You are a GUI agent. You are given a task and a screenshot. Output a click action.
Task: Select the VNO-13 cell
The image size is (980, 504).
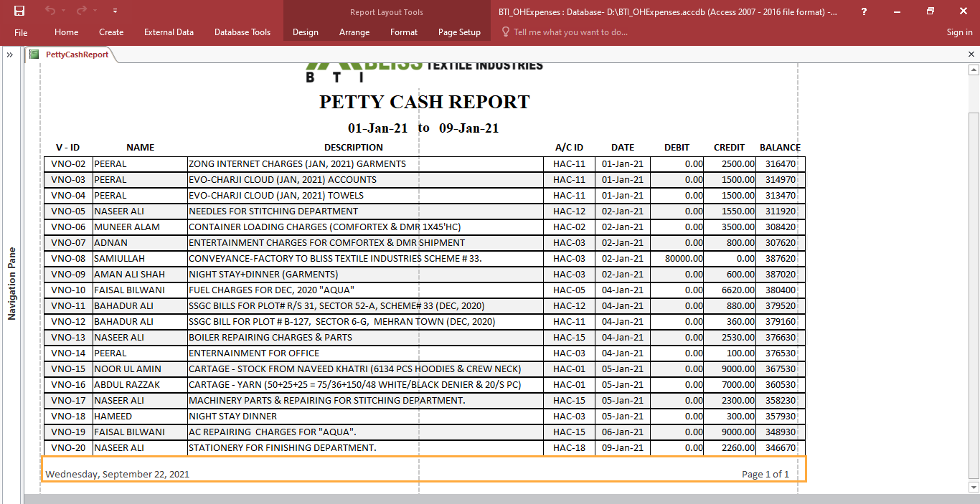click(68, 338)
